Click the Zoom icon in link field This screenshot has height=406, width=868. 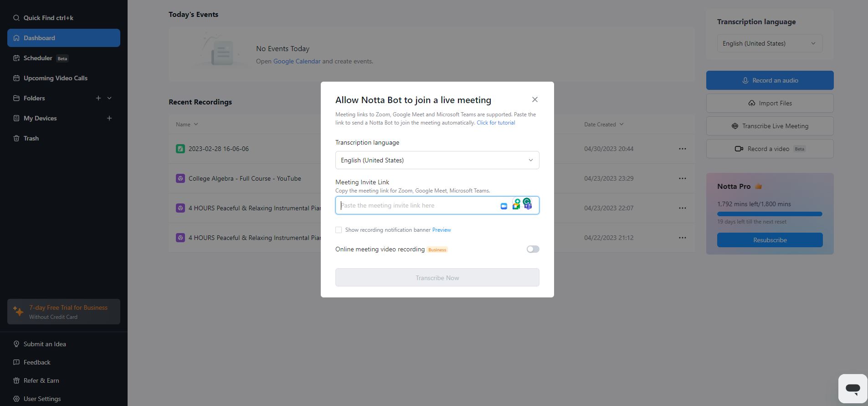[504, 206]
